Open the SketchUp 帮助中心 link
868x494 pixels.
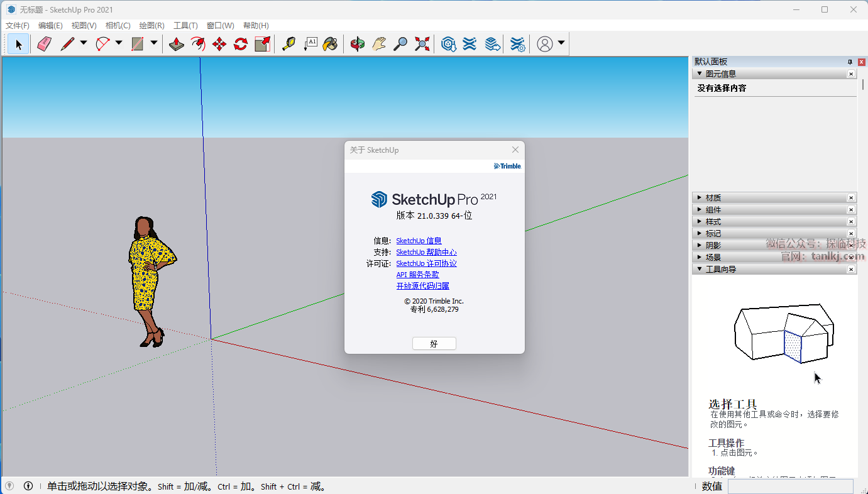coord(426,252)
